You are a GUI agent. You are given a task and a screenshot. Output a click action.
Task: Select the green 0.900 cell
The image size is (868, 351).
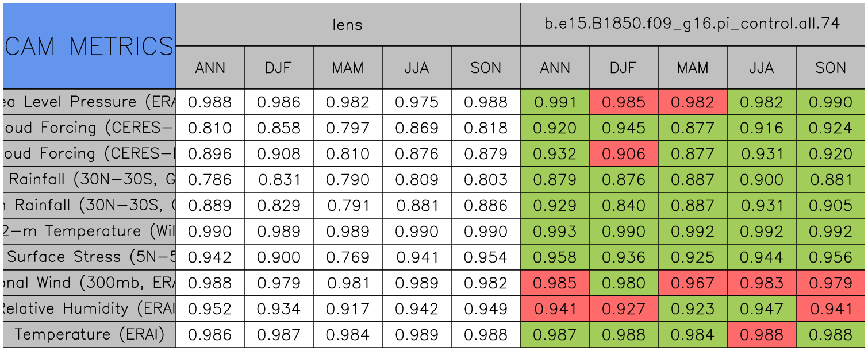pyautogui.click(x=762, y=180)
